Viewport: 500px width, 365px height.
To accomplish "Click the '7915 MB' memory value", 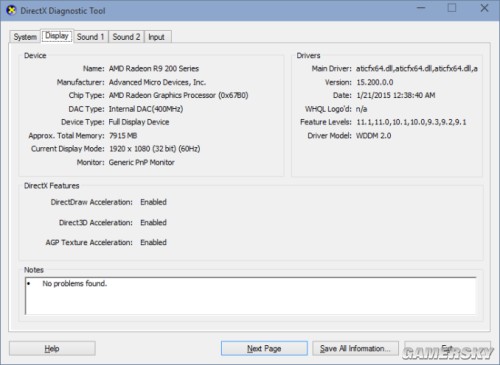I will (x=123, y=136).
